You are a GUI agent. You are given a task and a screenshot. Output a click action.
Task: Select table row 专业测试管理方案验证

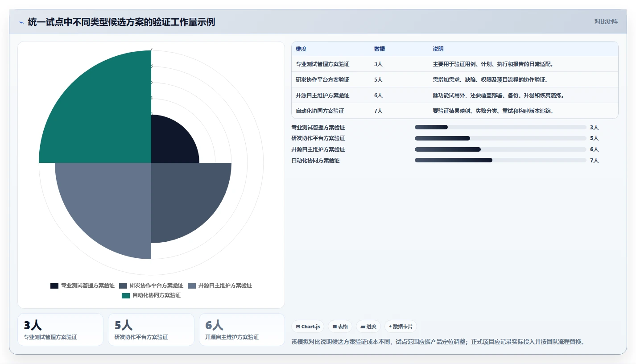(x=455, y=64)
